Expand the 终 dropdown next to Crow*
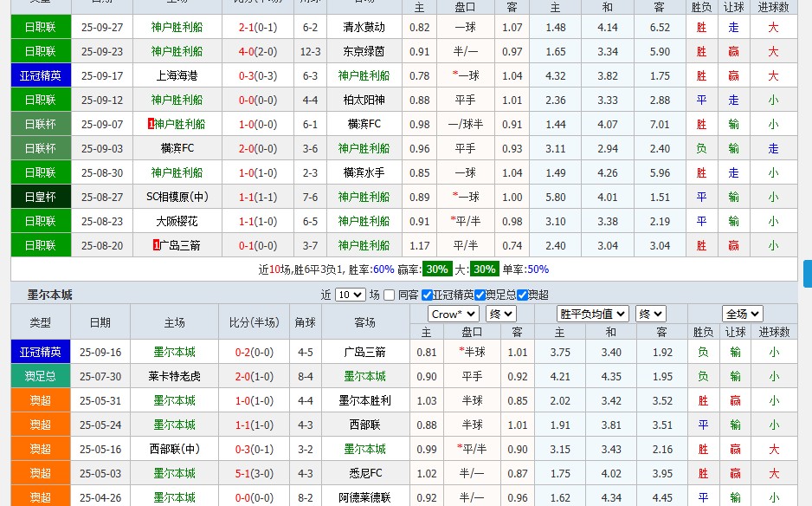 point(499,314)
